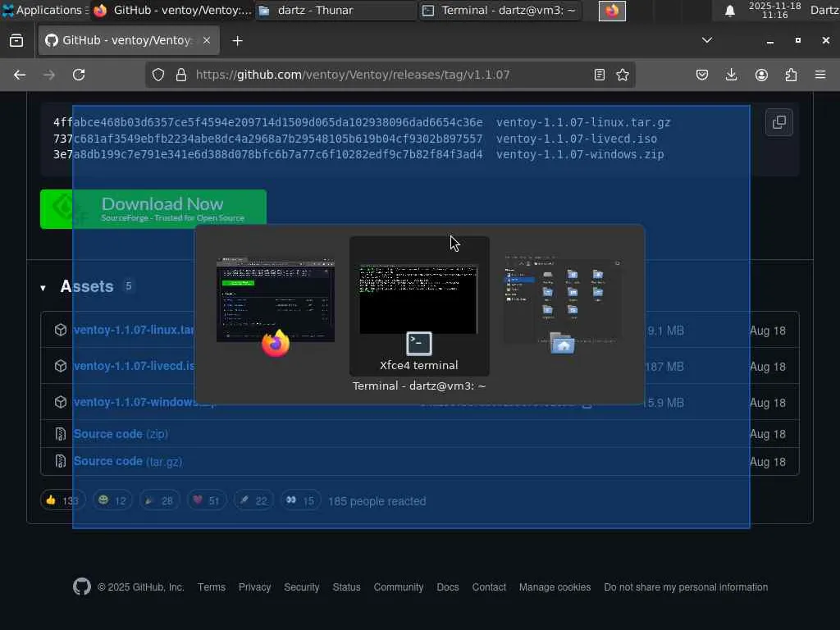React with thumbs up (133)
The height and width of the screenshot is (630, 840).
click(x=62, y=500)
